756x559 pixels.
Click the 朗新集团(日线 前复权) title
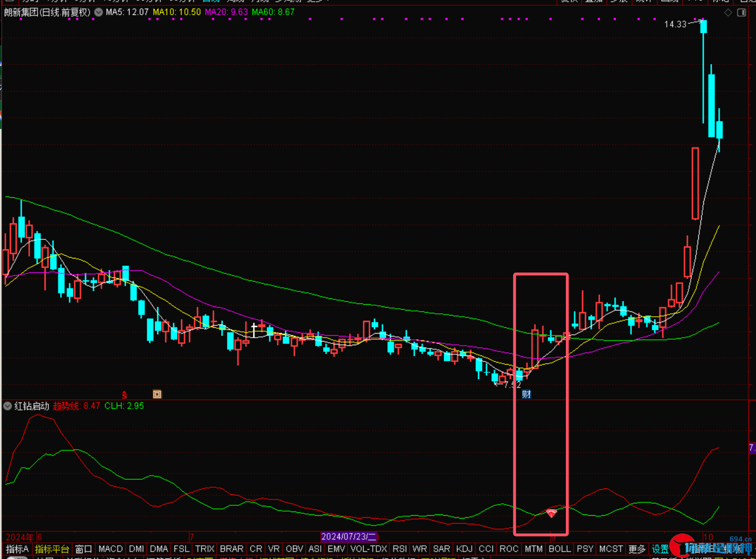pos(47,12)
